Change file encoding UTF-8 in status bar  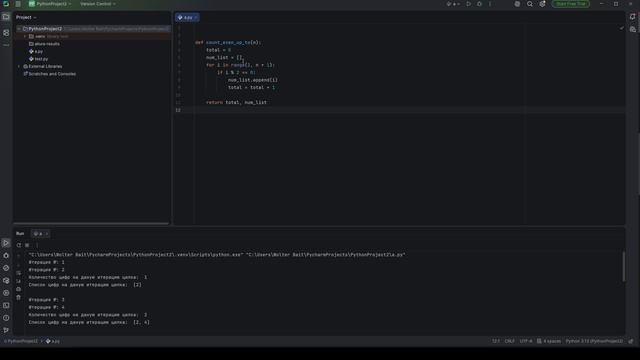[x=526, y=341]
